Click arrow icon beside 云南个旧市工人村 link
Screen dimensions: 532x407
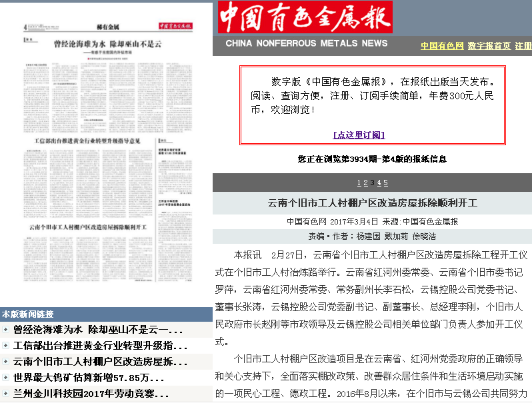[x=6, y=362]
